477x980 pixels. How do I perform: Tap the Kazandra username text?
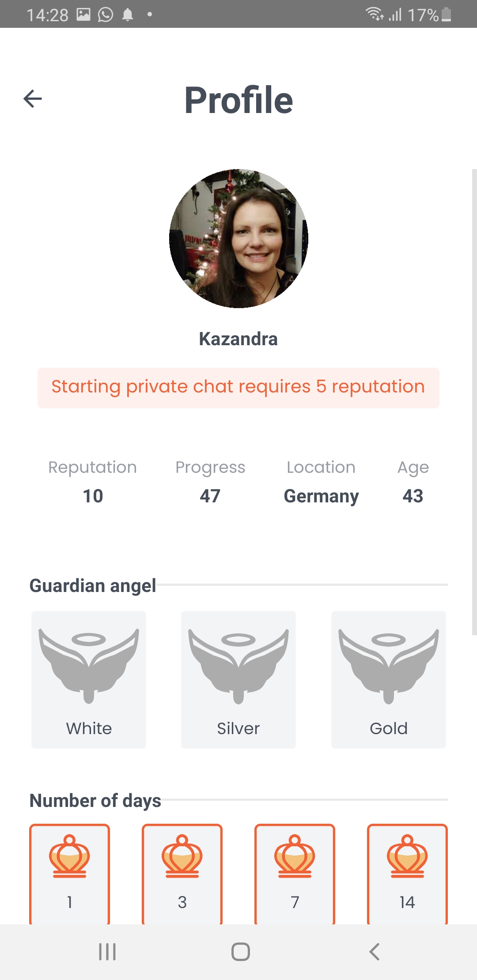tap(238, 339)
